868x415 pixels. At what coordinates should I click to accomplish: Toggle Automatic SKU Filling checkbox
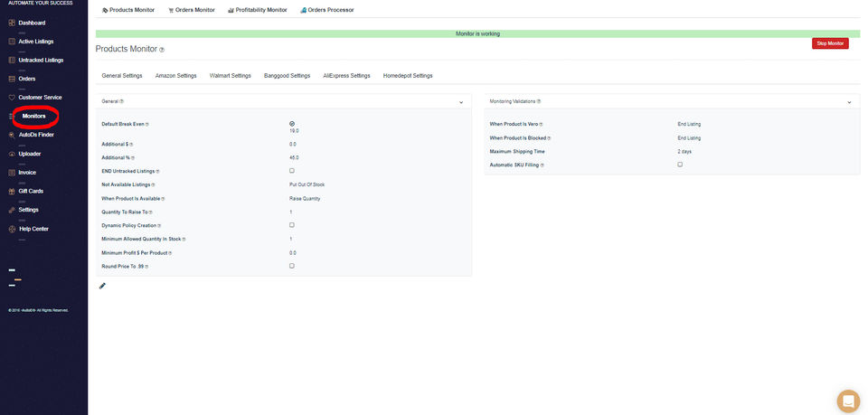point(680,165)
